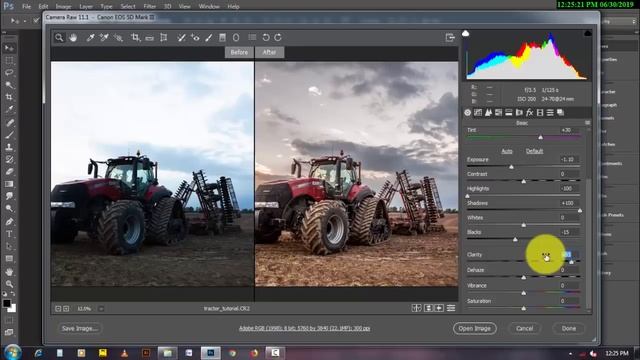Zoom in with the plus button

pyautogui.click(x=66, y=309)
